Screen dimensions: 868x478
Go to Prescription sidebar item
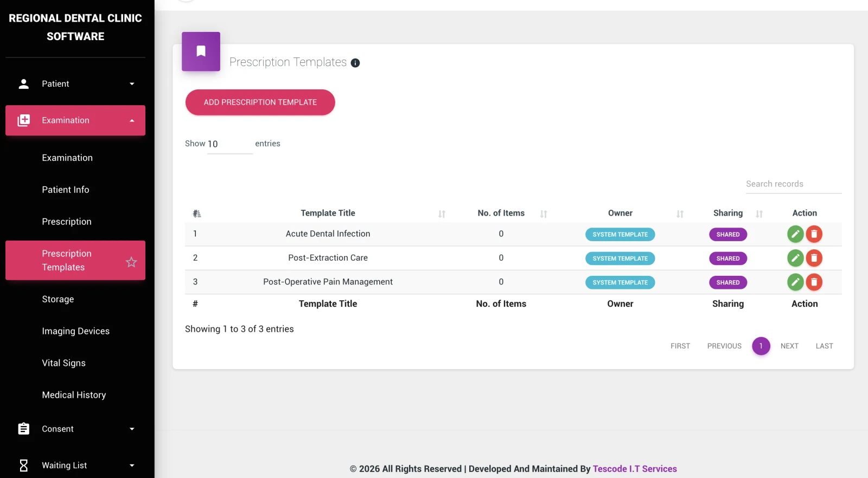(67, 222)
